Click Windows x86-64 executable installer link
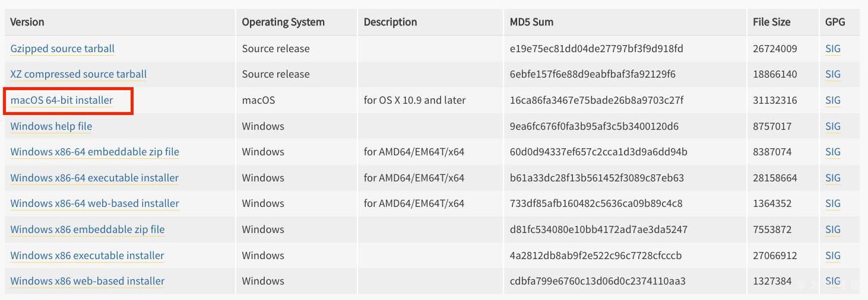The height and width of the screenshot is (300, 868). pos(94,178)
